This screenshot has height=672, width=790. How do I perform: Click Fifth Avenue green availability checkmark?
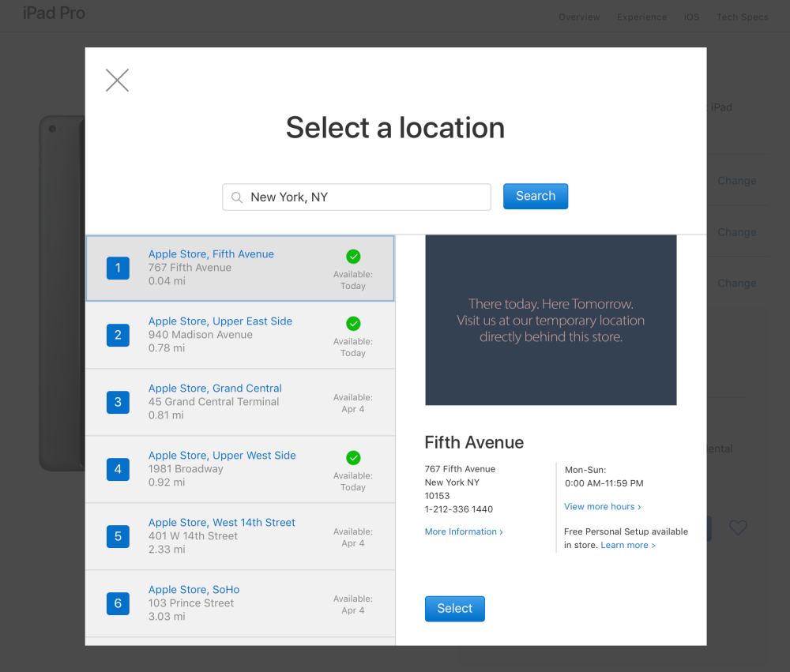353,256
